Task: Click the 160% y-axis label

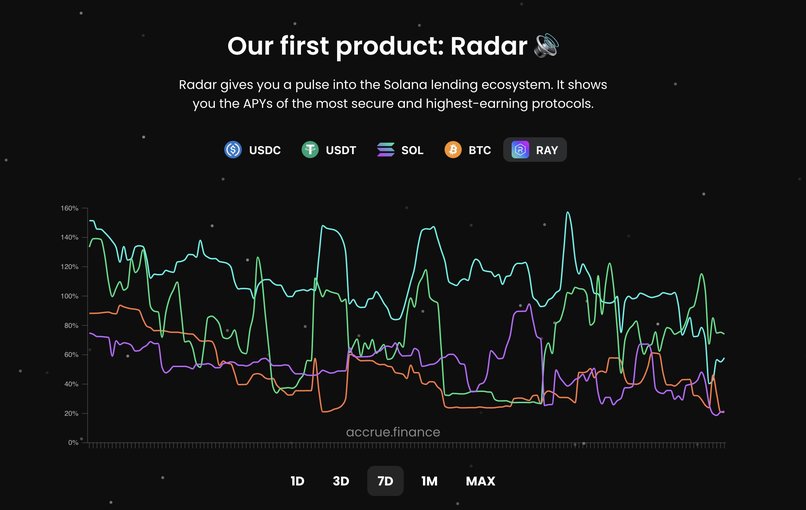Action: [x=69, y=208]
